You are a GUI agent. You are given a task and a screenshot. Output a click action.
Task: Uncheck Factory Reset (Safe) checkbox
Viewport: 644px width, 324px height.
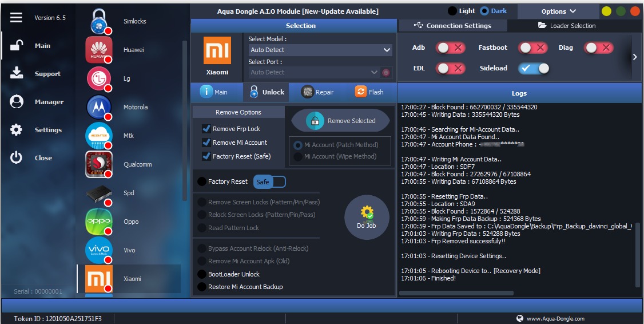coord(206,156)
